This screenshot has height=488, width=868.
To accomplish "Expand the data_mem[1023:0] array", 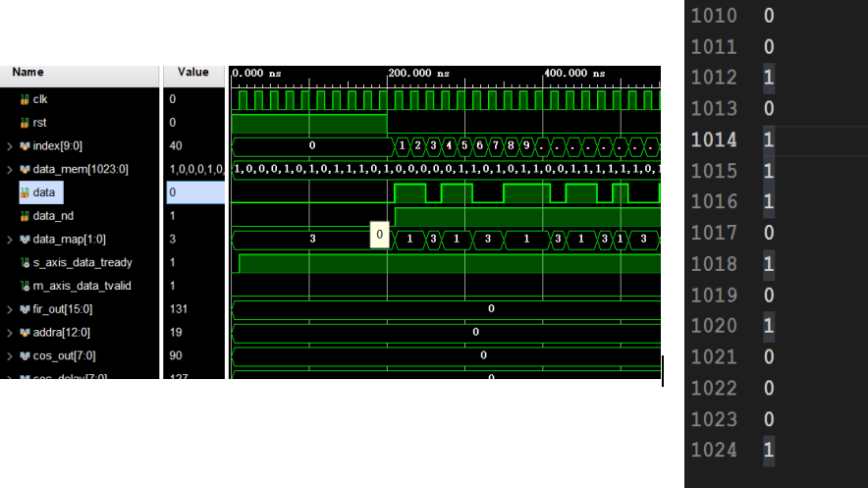I will click(x=10, y=170).
